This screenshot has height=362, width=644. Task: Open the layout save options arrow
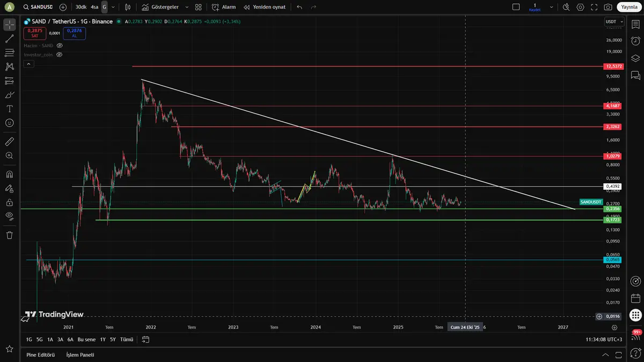click(551, 7)
